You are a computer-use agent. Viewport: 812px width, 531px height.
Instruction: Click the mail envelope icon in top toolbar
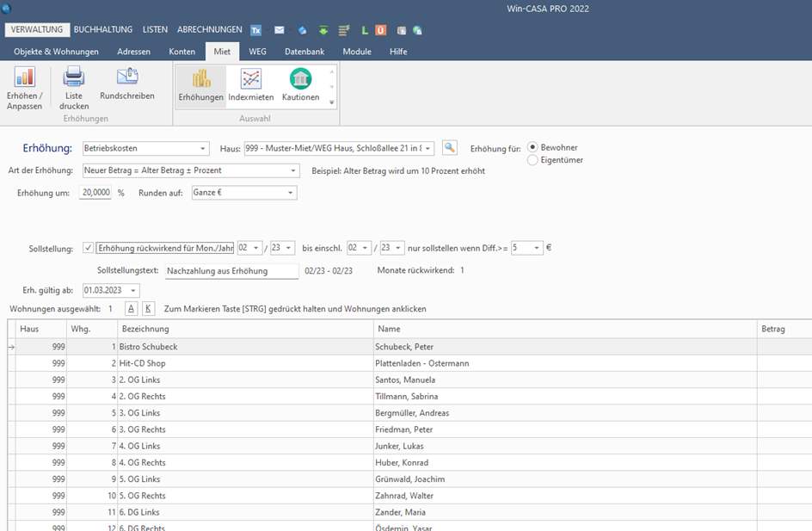click(279, 30)
